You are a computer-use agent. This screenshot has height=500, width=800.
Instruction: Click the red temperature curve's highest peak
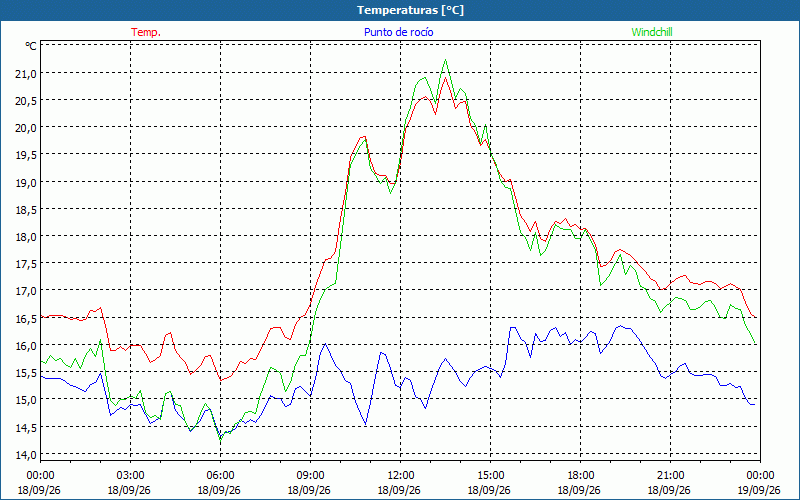445,77
